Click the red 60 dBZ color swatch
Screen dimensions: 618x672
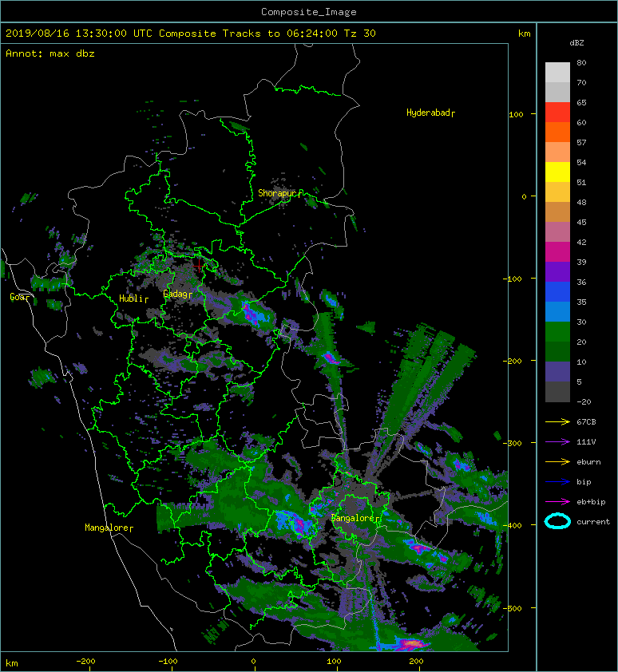coord(557,113)
